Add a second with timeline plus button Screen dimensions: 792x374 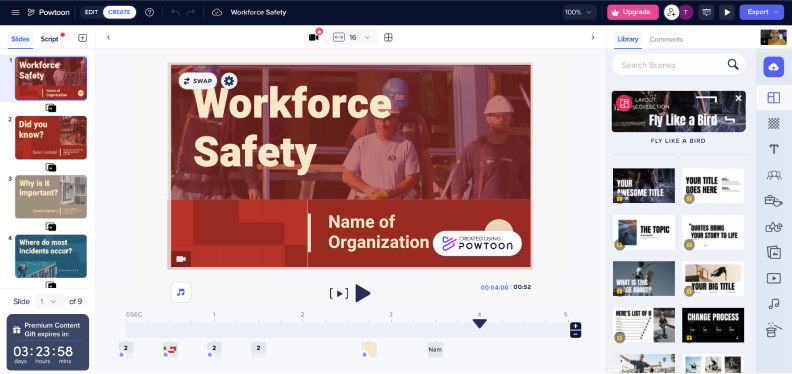click(575, 326)
